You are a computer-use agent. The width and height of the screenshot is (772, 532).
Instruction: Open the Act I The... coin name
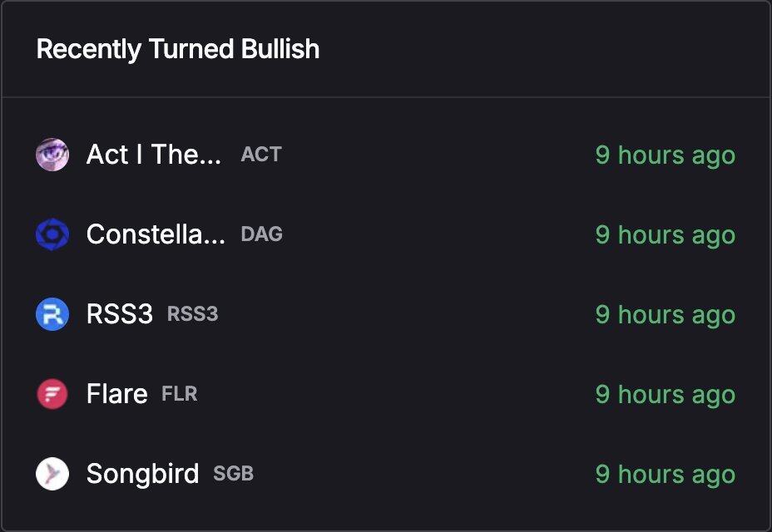point(154,155)
